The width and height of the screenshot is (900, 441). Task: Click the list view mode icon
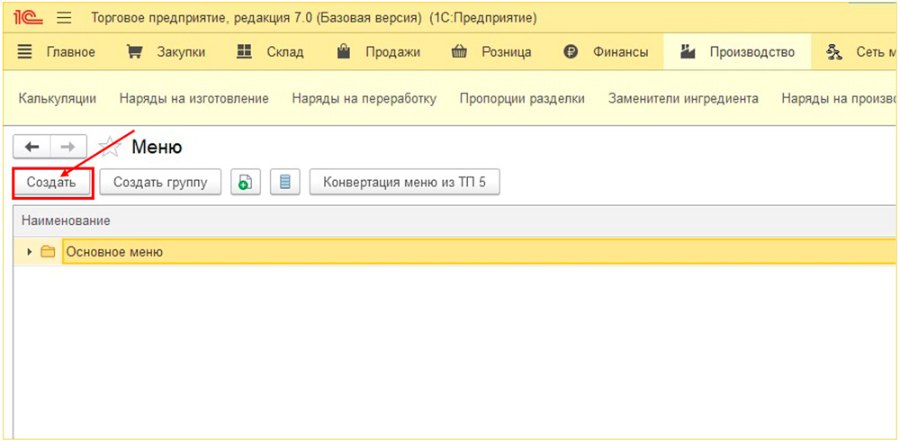[x=285, y=183]
